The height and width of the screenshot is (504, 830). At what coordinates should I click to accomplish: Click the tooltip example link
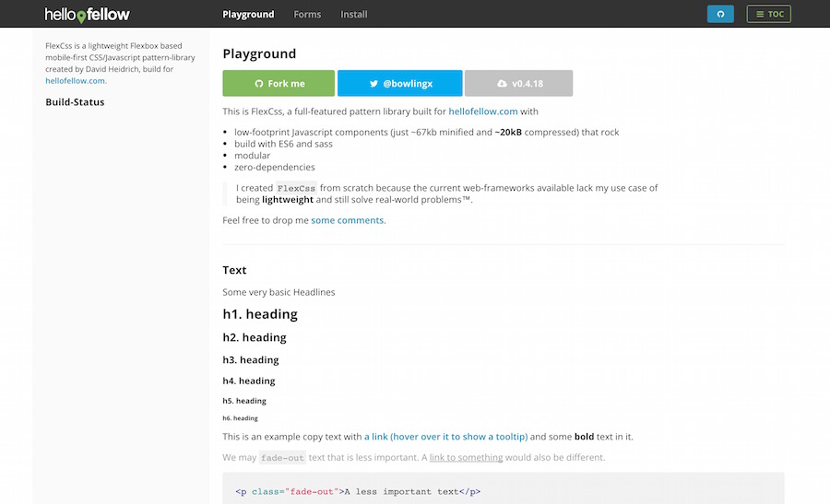point(445,437)
